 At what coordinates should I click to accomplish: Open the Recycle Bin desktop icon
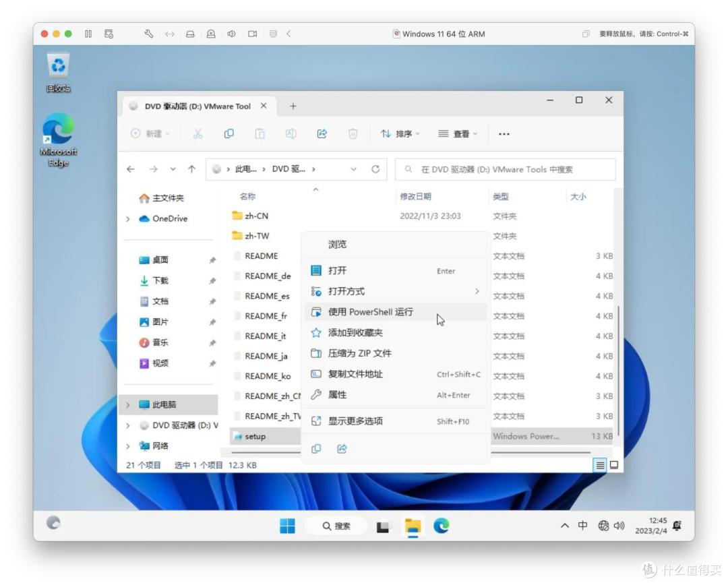[x=58, y=72]
